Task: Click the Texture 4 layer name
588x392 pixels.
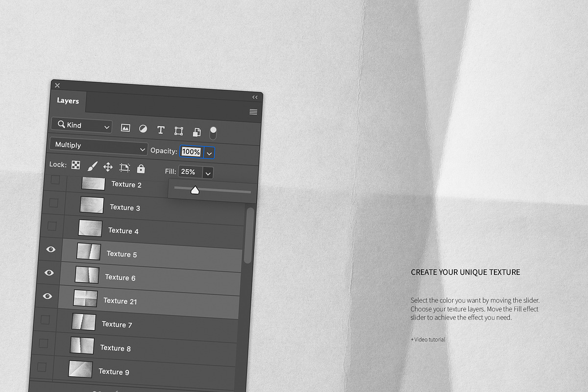Action: coord(123,230)
